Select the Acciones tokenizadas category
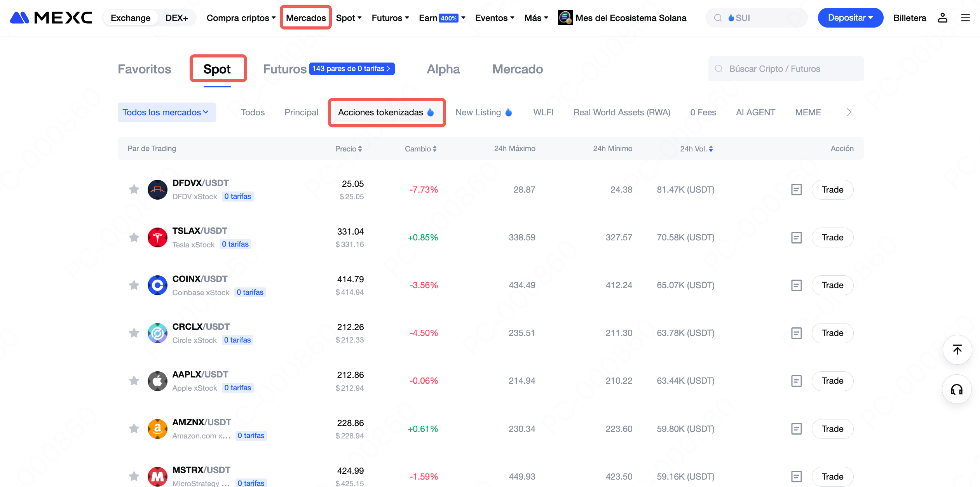Image resolution: width=980 pixels, height=487 pixels. [387, 112]
